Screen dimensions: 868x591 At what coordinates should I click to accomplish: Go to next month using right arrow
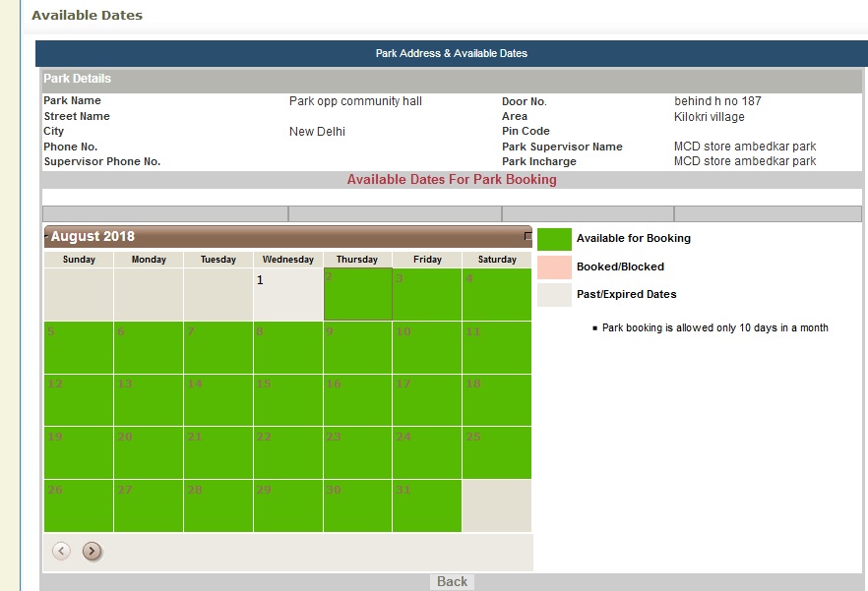93,552
